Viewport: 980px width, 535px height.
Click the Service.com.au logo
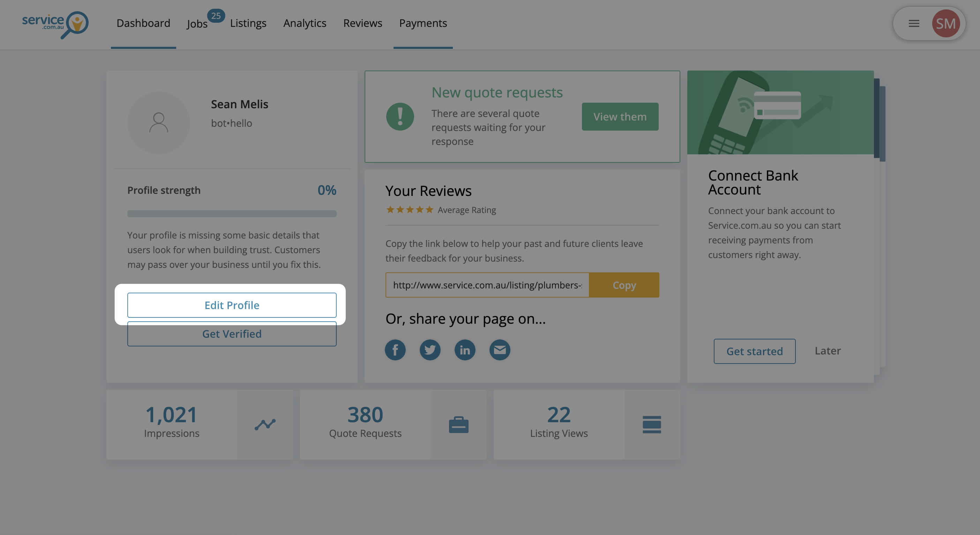(x=55, y=24)
